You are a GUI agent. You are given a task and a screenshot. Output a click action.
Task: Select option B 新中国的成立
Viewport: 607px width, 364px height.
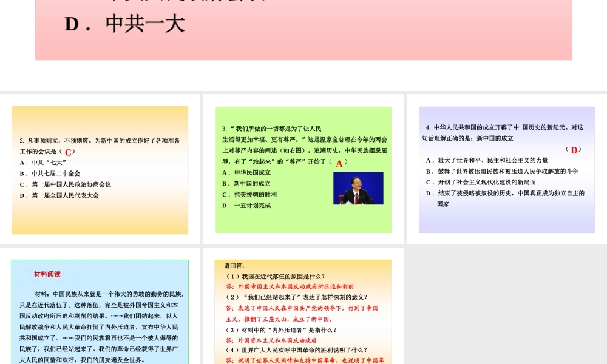click(247, 183)
